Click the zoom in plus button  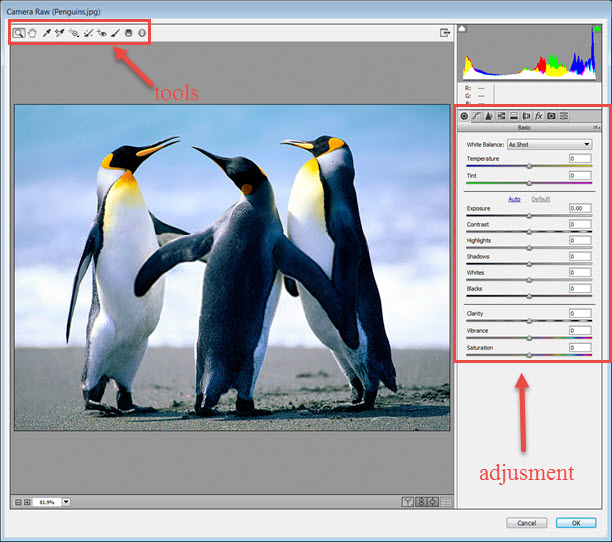27,502
